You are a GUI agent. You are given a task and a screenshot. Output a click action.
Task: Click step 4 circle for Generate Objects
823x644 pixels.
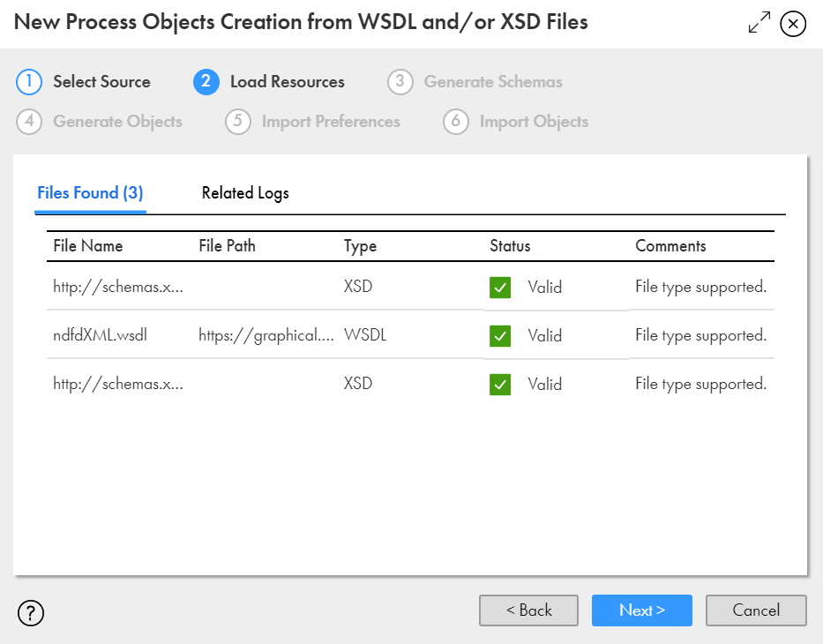coord(29,122)
